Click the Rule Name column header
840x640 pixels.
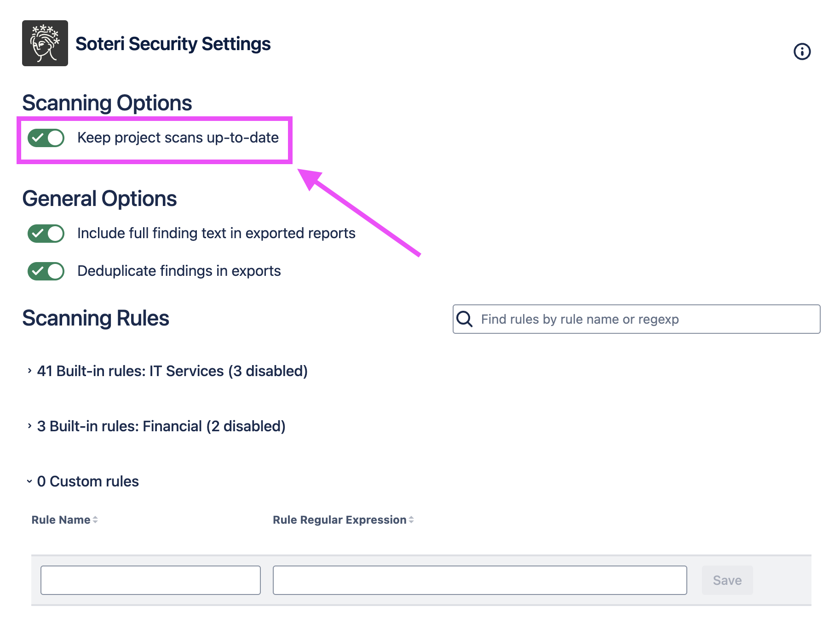click(61, 520)
